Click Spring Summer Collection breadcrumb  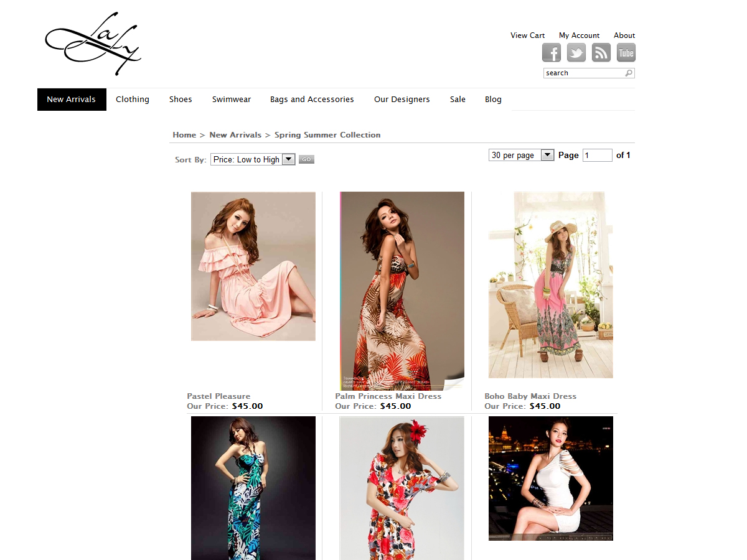pos(327,135)
